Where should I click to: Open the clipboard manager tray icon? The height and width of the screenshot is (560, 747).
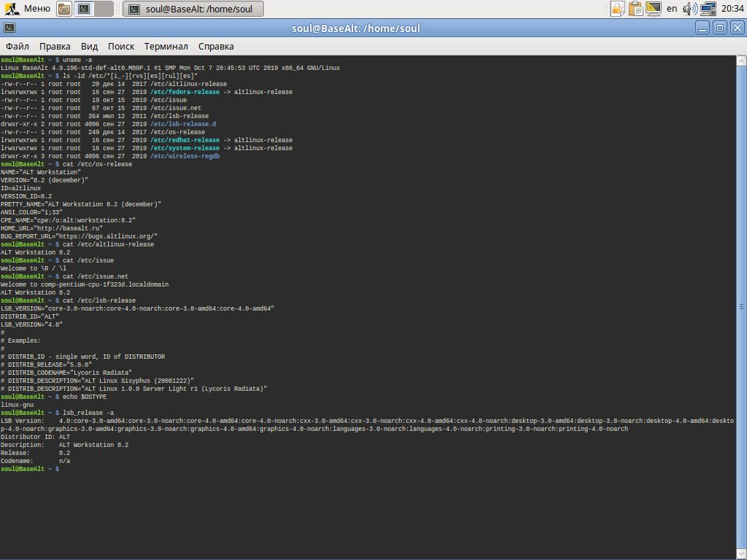[635, 9]
